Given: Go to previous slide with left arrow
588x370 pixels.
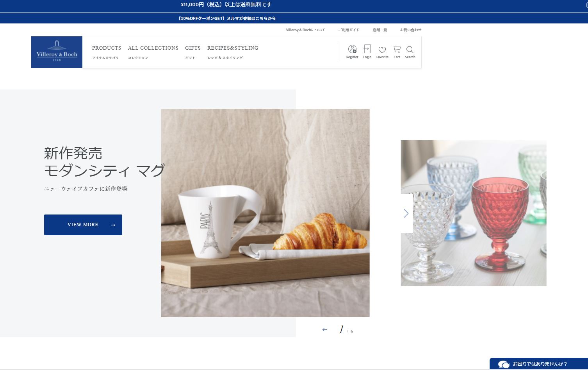Looking at the screenshot, I should [324, 330].
